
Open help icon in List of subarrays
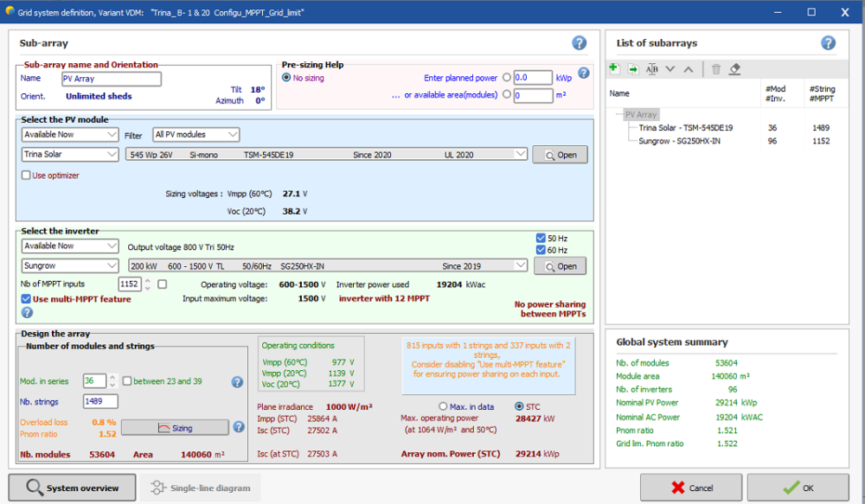click(828, 43)
